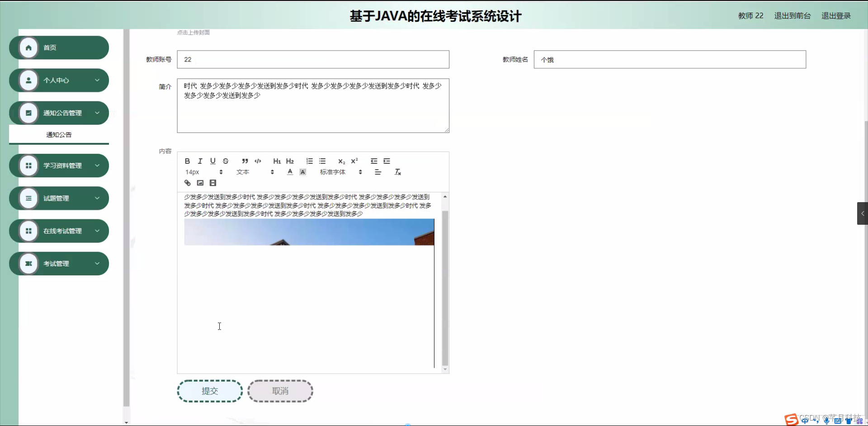Insert a video via the film icon
Viewport: 868px width, 426px height.
(x=212, y=183)
